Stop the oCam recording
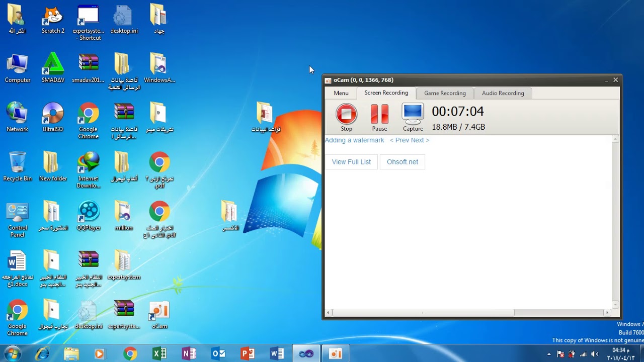The image size is (644, 362). 346,118
